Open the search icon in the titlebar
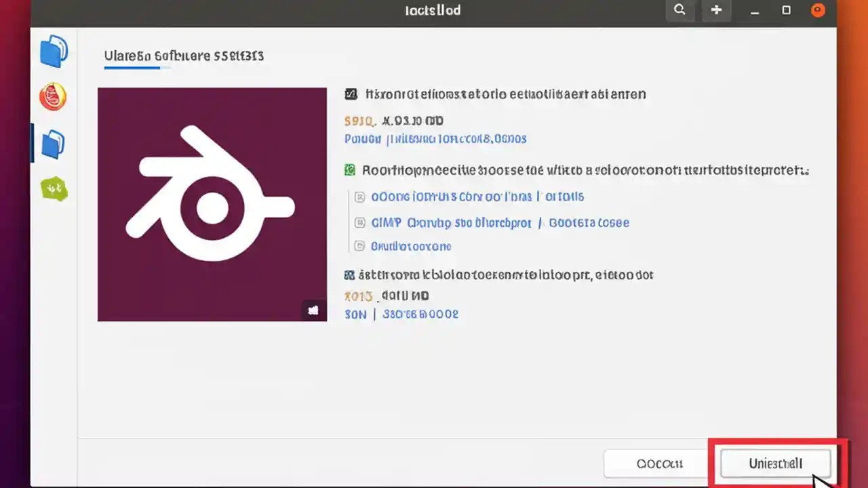This screenshot has height=488, width=868. 679,10
